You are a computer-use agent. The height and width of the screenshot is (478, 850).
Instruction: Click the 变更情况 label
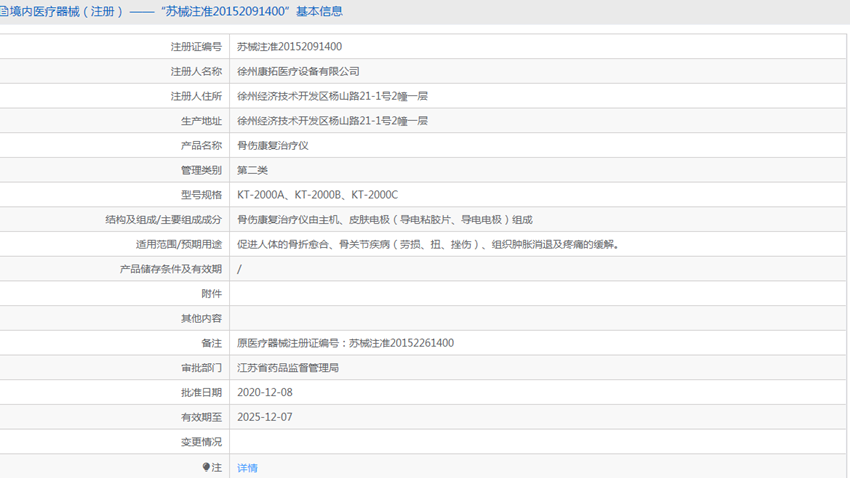coord(201,442)
